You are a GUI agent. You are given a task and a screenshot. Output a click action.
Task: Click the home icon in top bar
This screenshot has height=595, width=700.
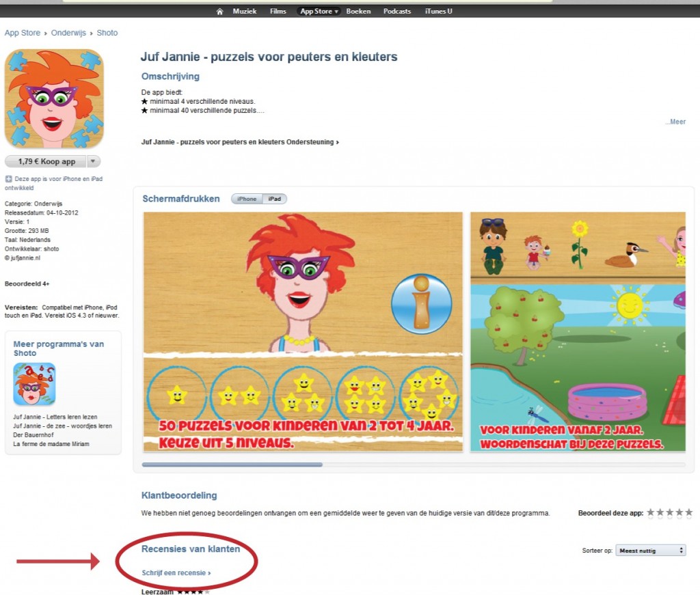pyautogui.click(x=219, y=12)
